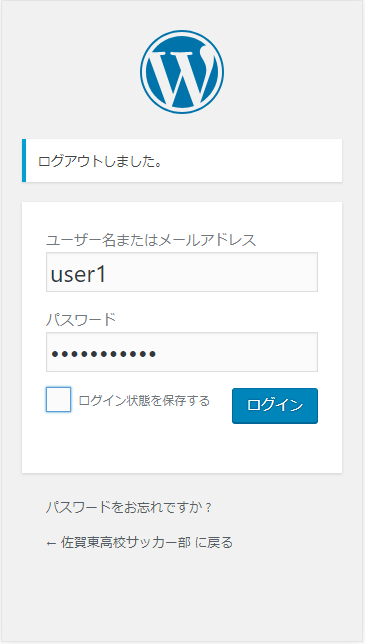The height and width of the screenshot is (644, 366).
Task: Click the ログイン状態を保存する label text
Action: coord(144,400)
